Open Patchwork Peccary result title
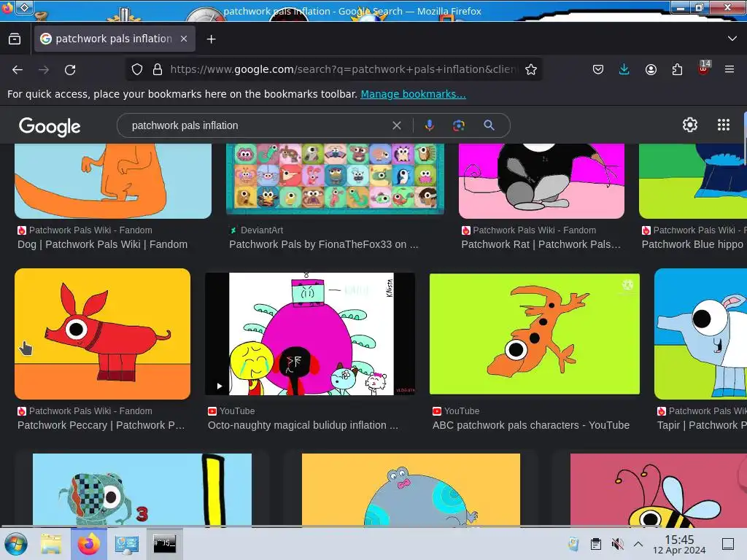Image resolution: width=747 pixels, height=560 pixels. [x=101, y=425]
